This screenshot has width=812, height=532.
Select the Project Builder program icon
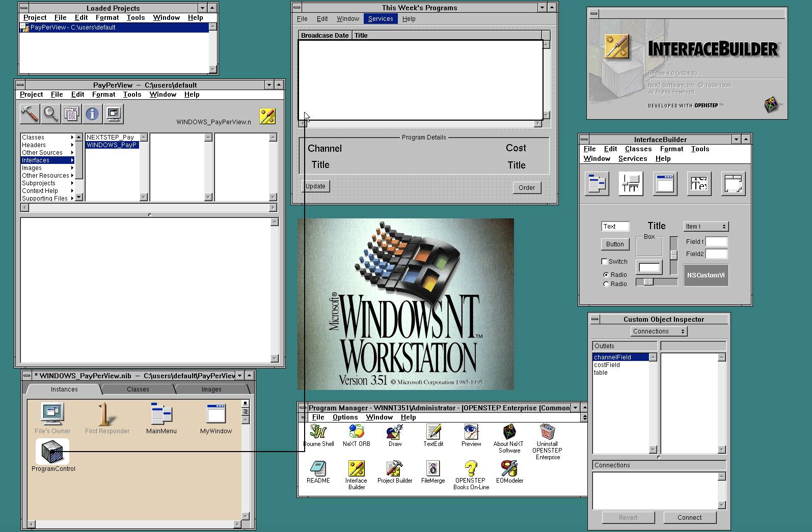[x=395, y=468]
